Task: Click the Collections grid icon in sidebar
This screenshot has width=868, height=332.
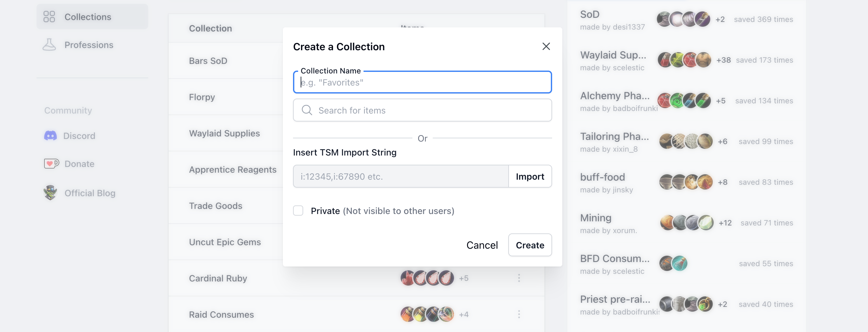Action: click(49, 17)
